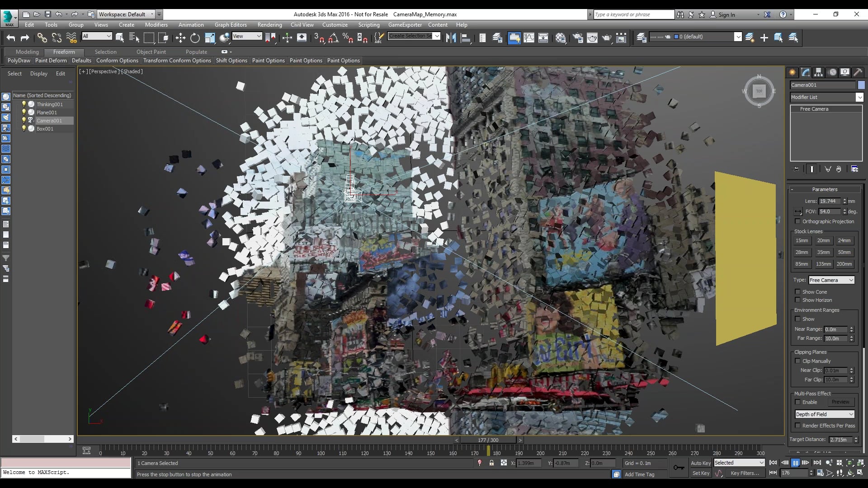Switch to the Object Paint ribbon tab
The height and width of the screenshot is (488, 868).
(x=151, y=52)
